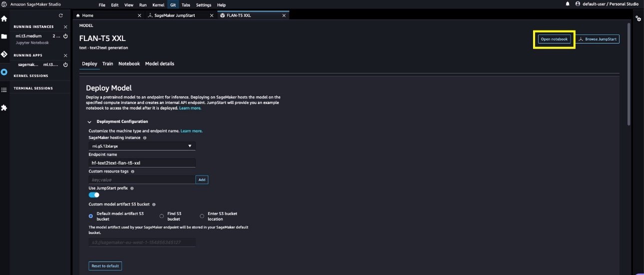
Task: Click the Custom resource tags key;value field
Action: coord(142,179)
